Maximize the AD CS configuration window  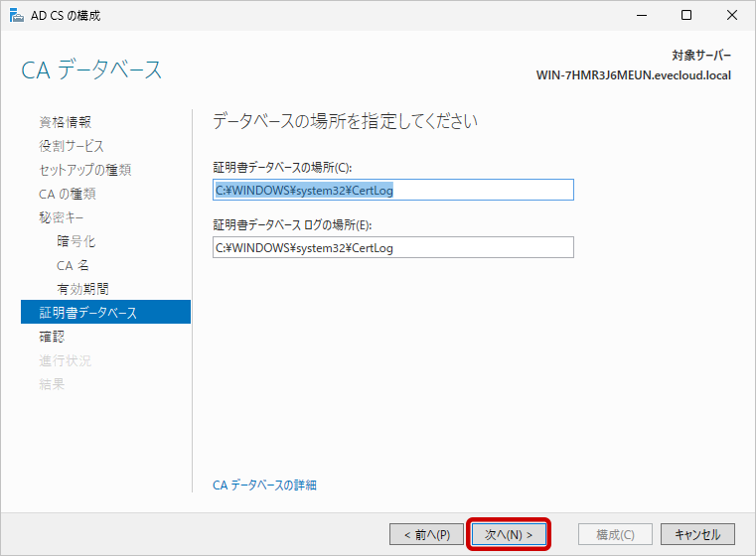pos(686,15)
